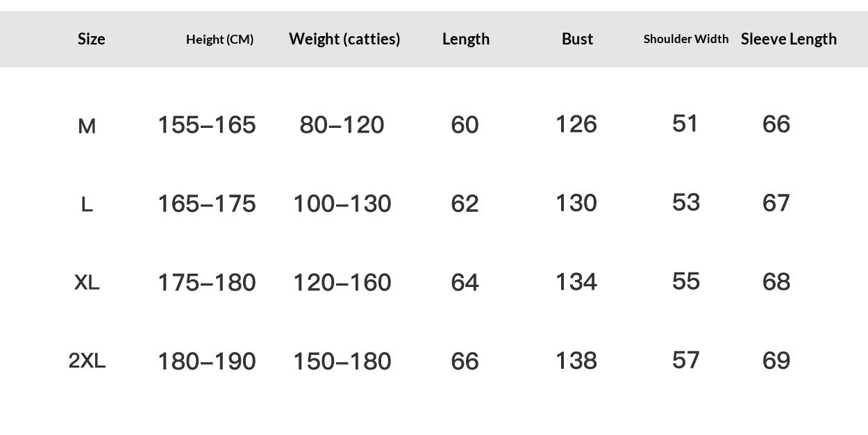Click the Size column header

point(91,39)
